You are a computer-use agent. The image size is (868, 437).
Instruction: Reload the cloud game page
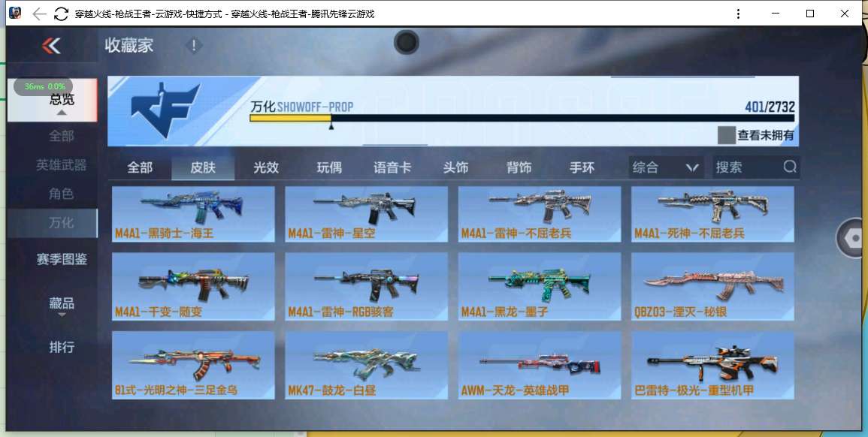click(61, 14)
